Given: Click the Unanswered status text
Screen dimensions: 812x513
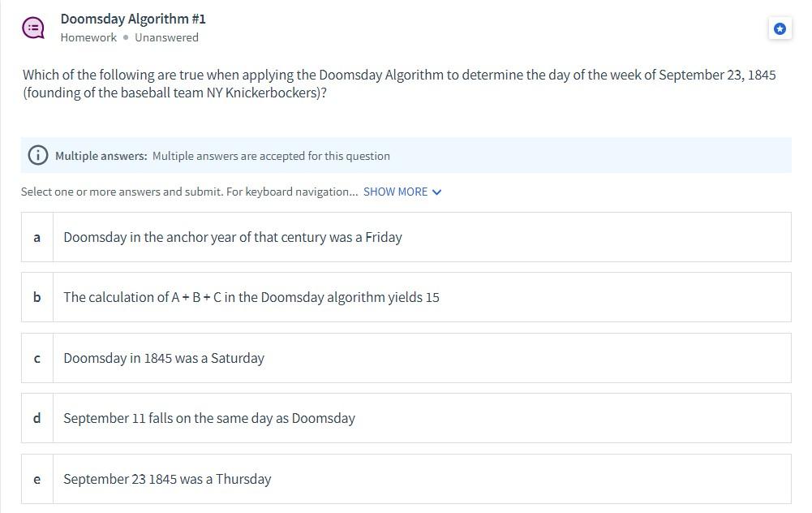Looking at the screenshot, I should pyautogui.click(x=167, y=38).
